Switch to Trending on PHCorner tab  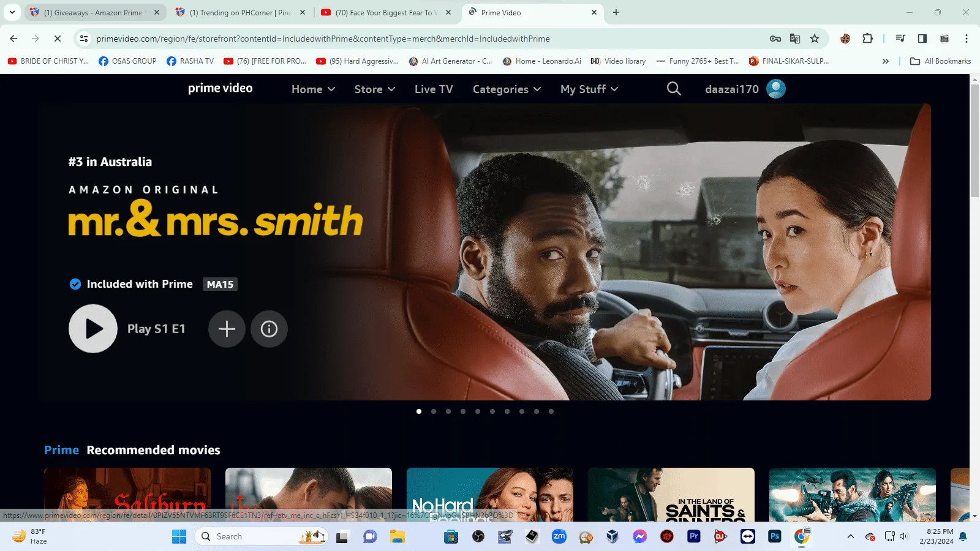point(240,12)
